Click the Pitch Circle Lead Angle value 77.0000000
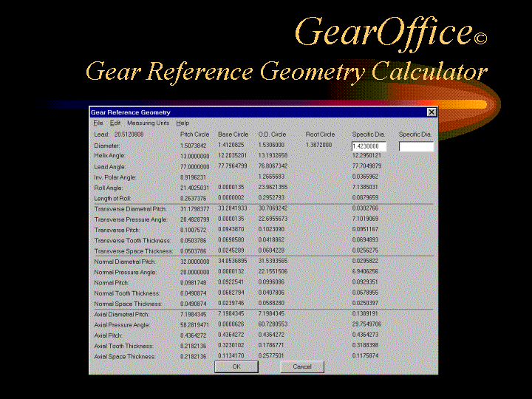Viewport: 532px width, 399px height. [195, 167]
